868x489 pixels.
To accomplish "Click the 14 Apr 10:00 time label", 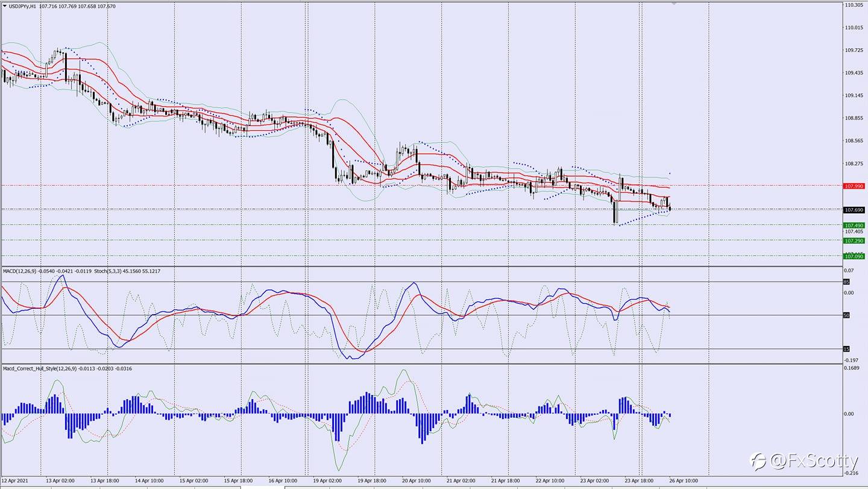I will point(149,481).
